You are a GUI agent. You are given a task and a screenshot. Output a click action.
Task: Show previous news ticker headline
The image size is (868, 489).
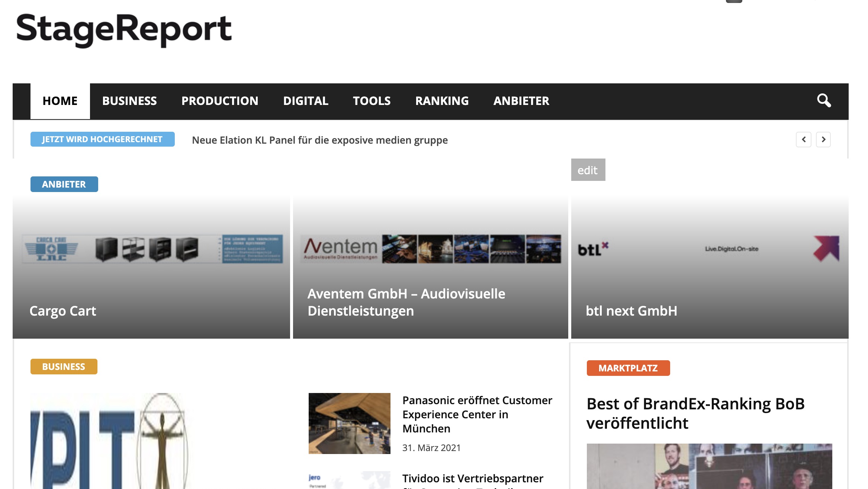tap(803, 140)
